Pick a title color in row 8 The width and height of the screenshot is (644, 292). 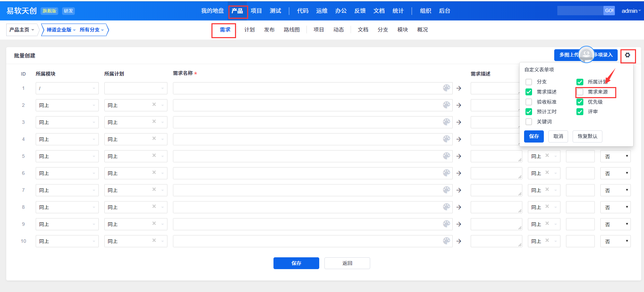(x=446, y=207)
